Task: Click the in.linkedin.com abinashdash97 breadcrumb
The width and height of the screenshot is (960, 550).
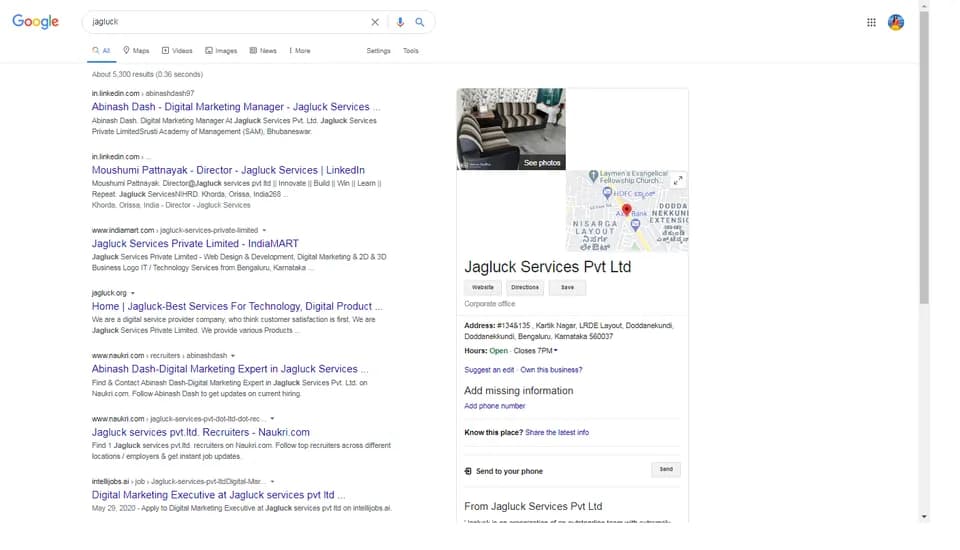Action: point(143,93)
